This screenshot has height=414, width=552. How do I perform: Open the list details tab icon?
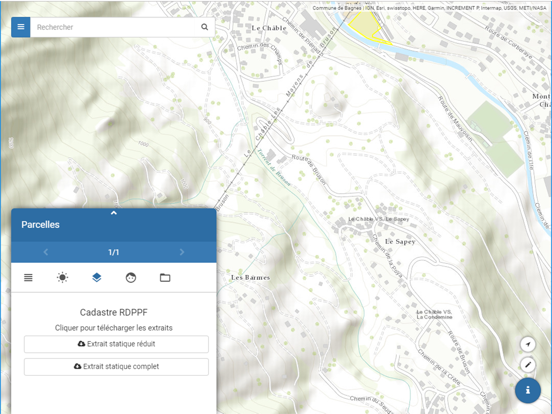[29, 278]
